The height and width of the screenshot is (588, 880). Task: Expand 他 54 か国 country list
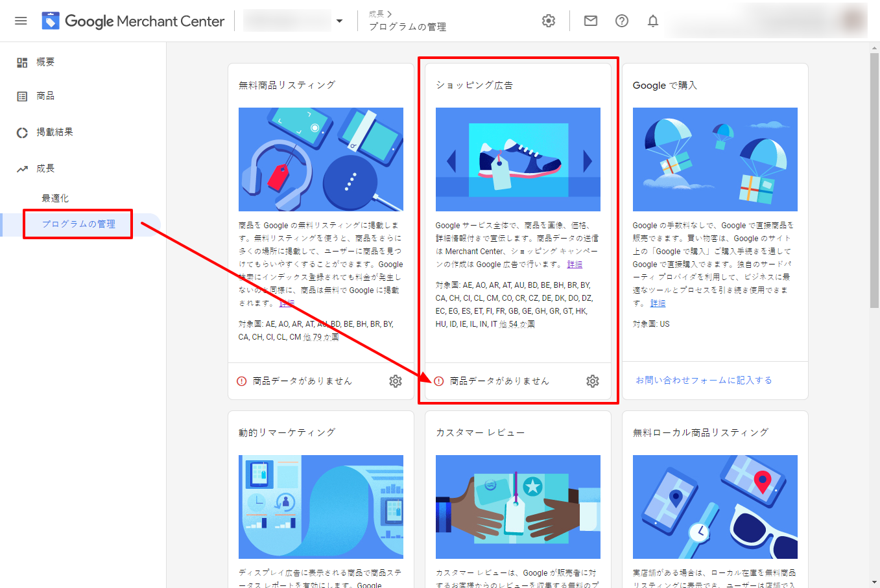click(x=517, y=324)
